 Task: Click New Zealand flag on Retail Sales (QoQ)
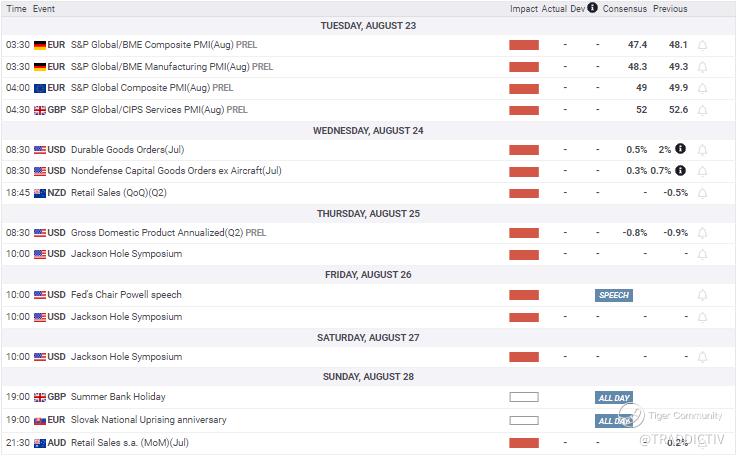40,192
